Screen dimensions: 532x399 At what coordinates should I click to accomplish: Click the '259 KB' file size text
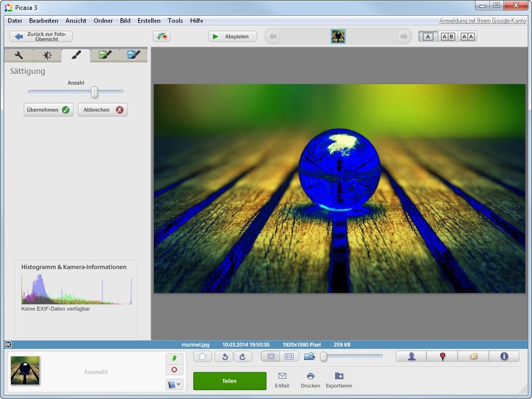pyautogui.click(x=342, y=345)
